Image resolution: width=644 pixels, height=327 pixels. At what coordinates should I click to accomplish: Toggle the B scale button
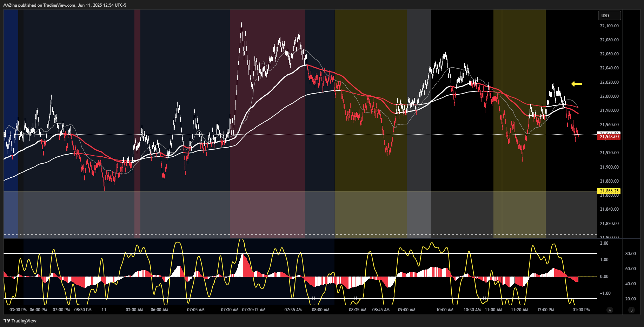631,310
